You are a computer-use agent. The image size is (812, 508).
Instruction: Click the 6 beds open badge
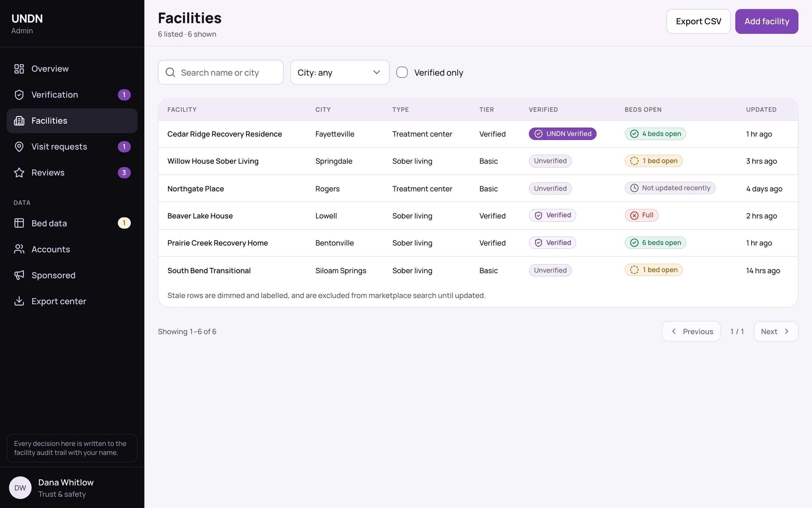coord(655,243)
